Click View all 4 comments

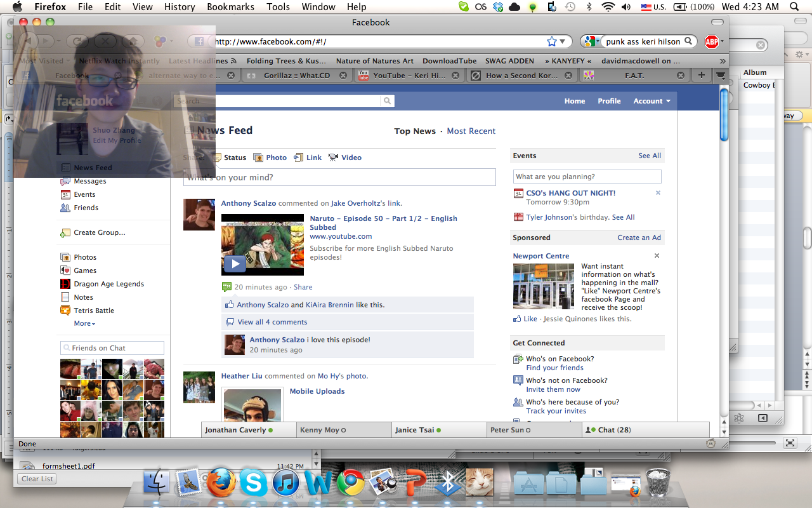pyautogui.click(x=272, y=322)
